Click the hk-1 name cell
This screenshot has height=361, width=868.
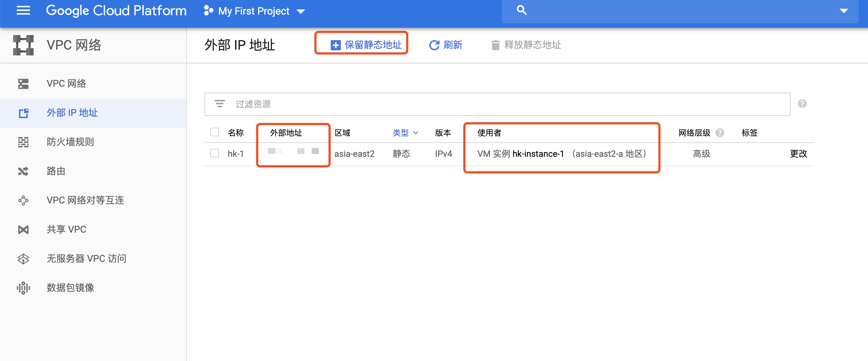[236, 154]
